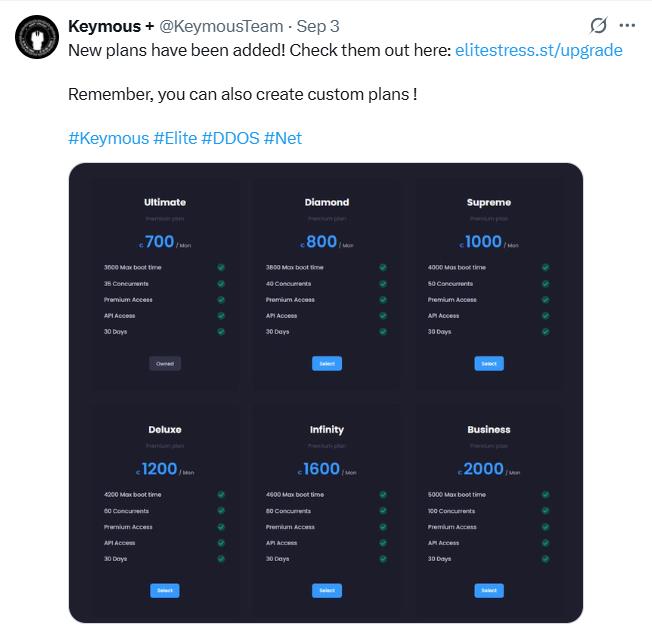652x634 pixels.
Task: Open the elitestress.st/upgrade link
Action: tap(538, 50)
